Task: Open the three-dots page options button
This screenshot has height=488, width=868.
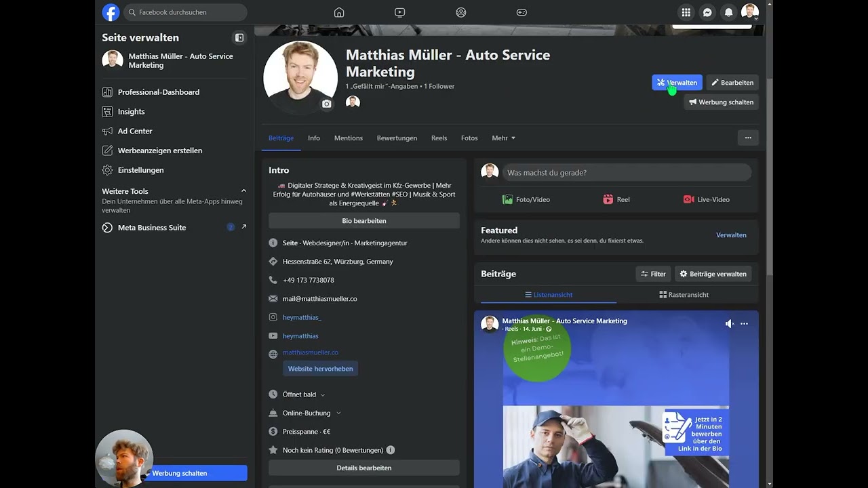Action: (x=748, y=138)
